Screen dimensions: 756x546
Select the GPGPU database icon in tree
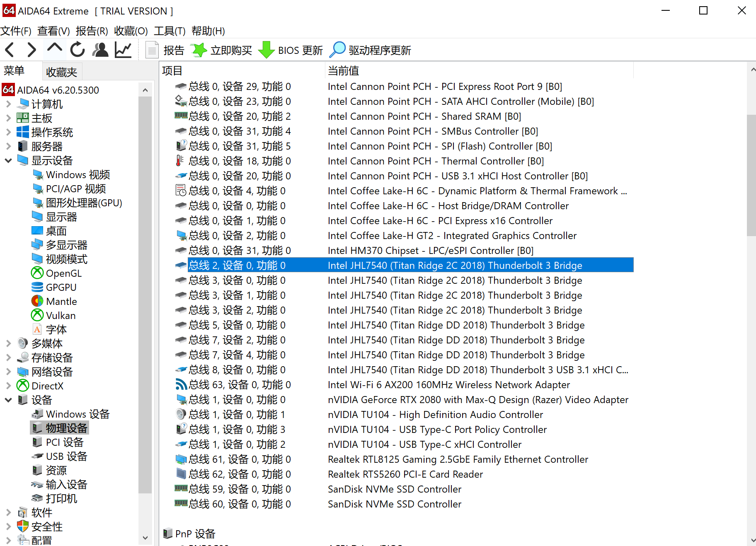37,287
